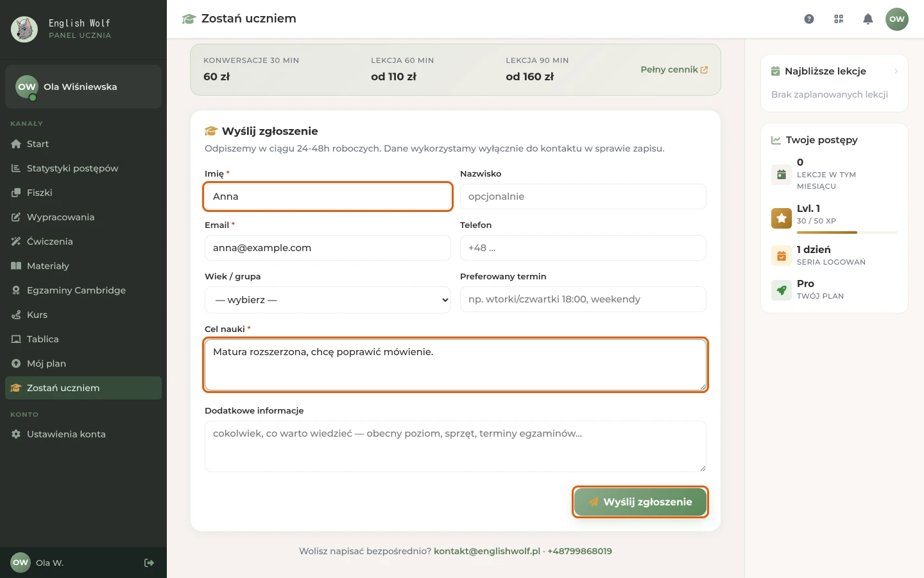The width and height of the screenshot is (924, 578).
Task: Open Ćwiczenia in sidebar
Action: 83,241
